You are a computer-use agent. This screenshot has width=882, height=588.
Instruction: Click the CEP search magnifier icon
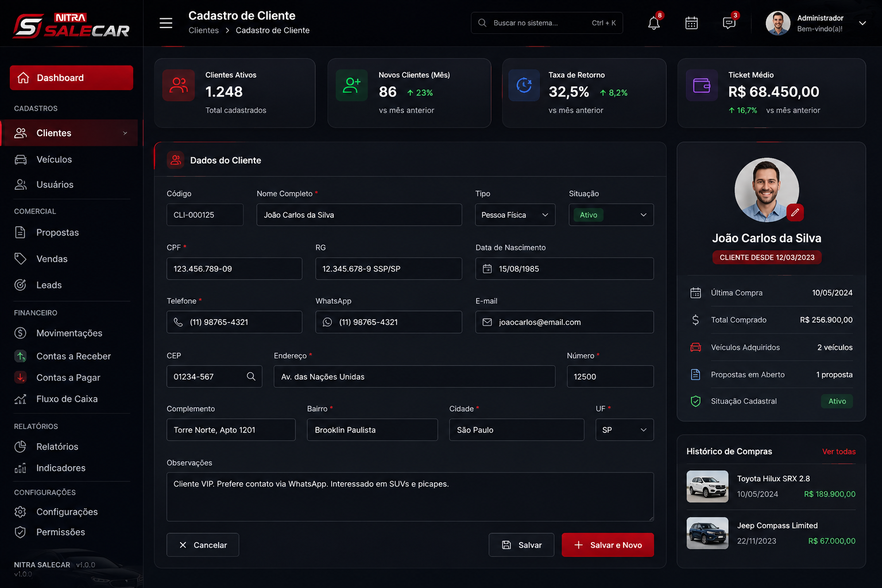click(251, 376)
